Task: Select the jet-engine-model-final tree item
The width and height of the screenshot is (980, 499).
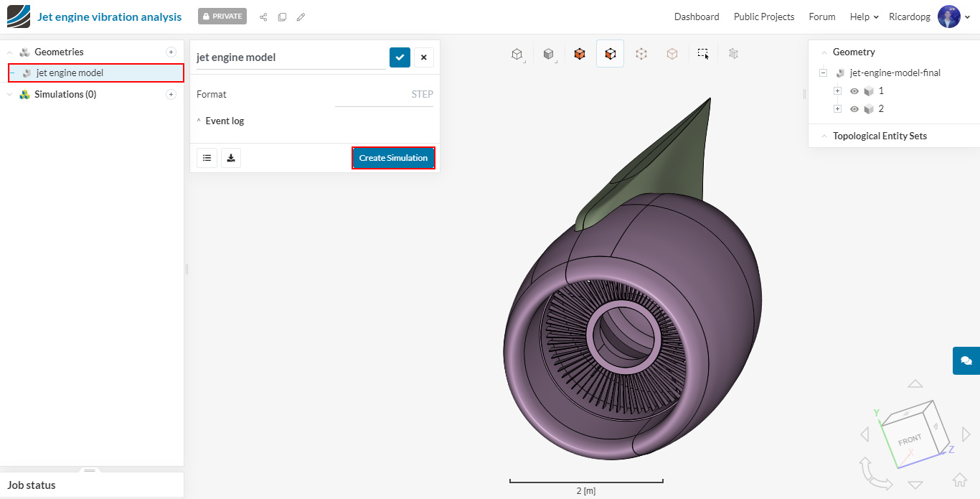Action: tap(895, 73)
